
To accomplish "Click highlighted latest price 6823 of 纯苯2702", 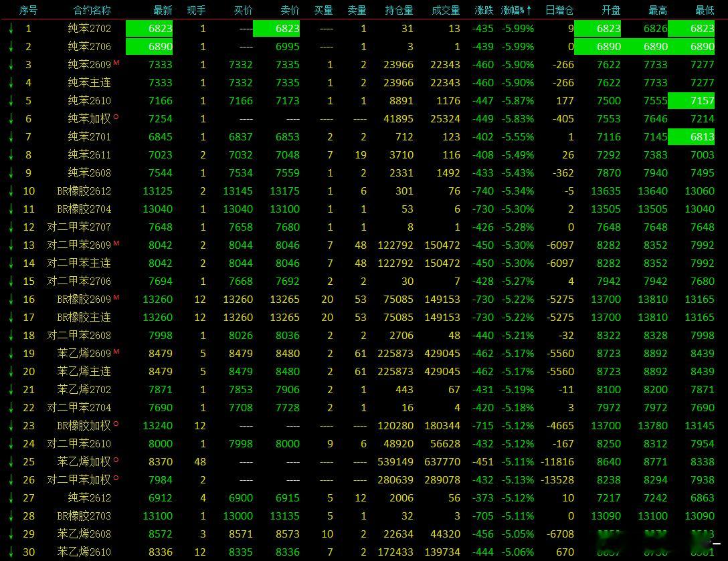I will [149, 29].
